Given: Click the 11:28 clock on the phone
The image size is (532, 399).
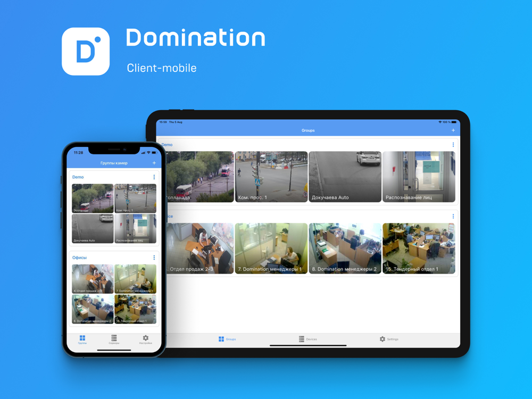Looking at the screenshot, I should [78, 153].
